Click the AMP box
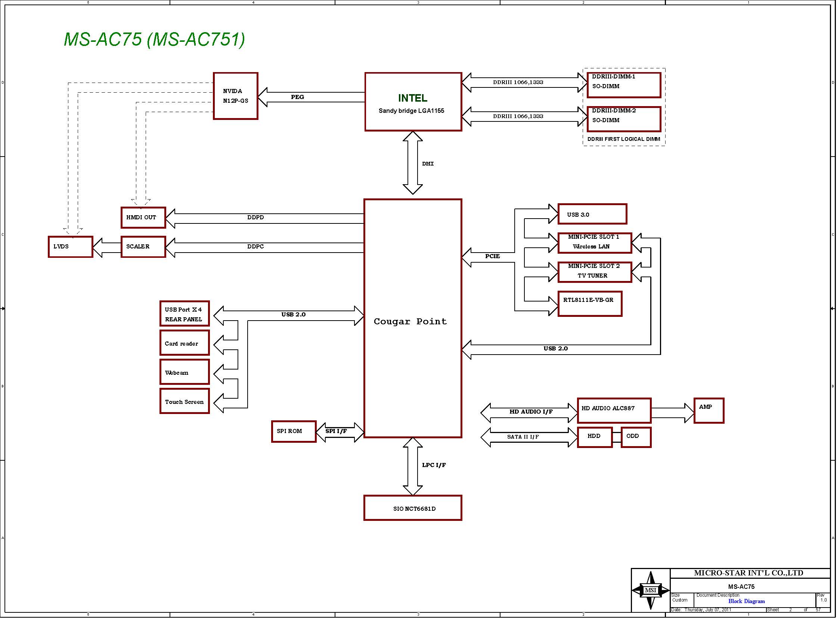 (709, 410)
